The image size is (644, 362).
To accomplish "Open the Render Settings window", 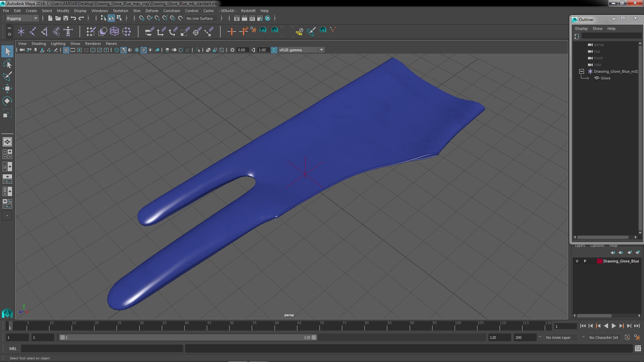I will click(260, 18).
